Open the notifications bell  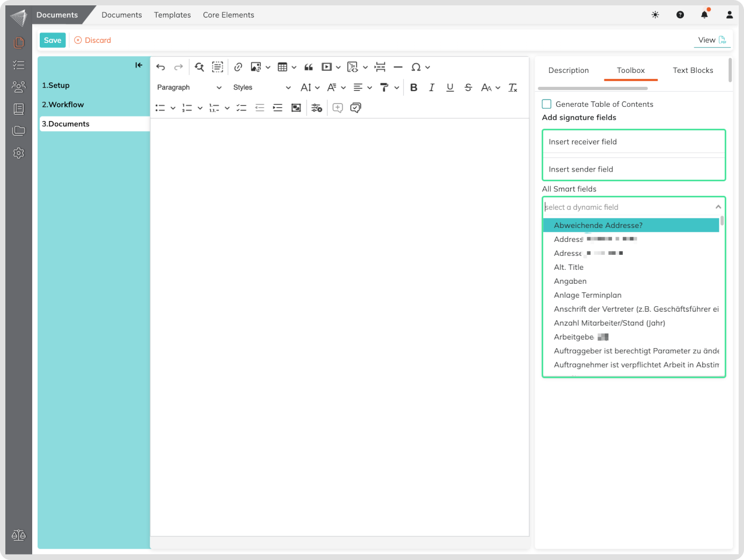click(x=704, y=15)
